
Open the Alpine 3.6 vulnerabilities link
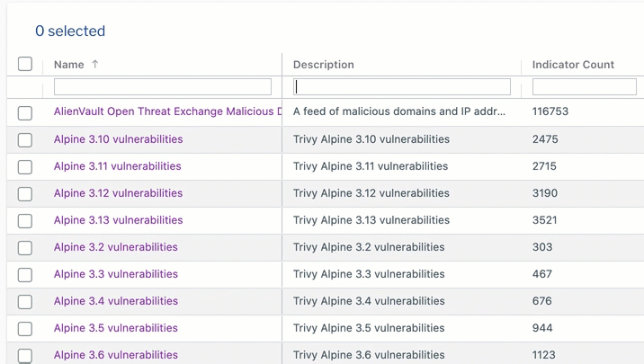(x=116, y=355)
